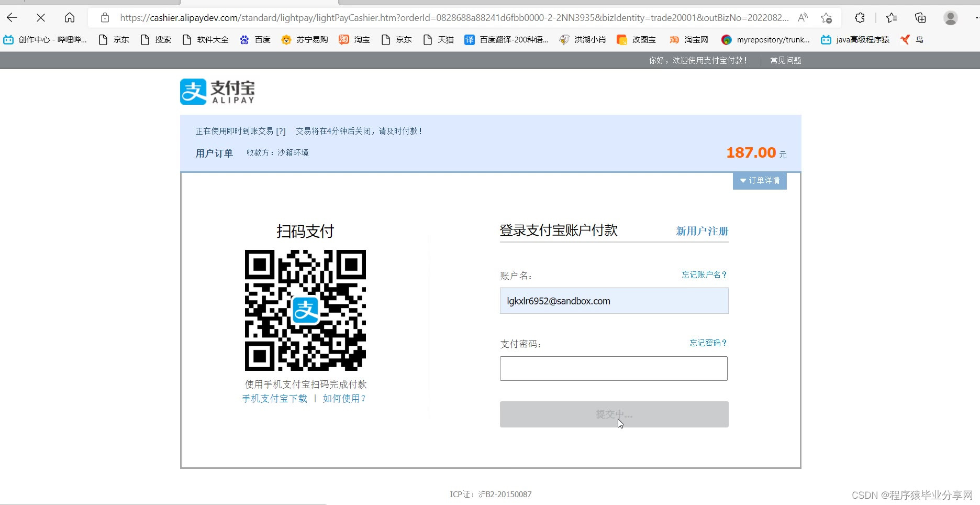Open the 软件大全 bookmark
This screenshot has height=505, width=980.
click(x=205, y=40)
